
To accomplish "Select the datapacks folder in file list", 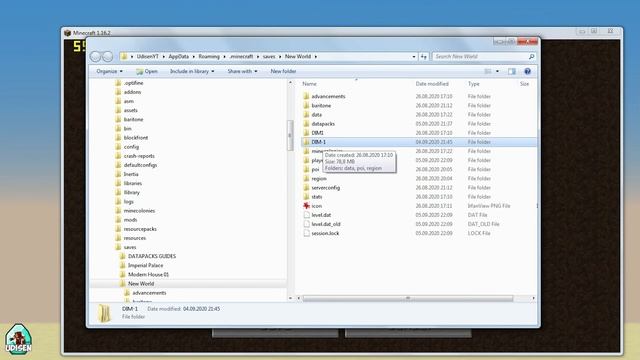I will coord(323,124).
